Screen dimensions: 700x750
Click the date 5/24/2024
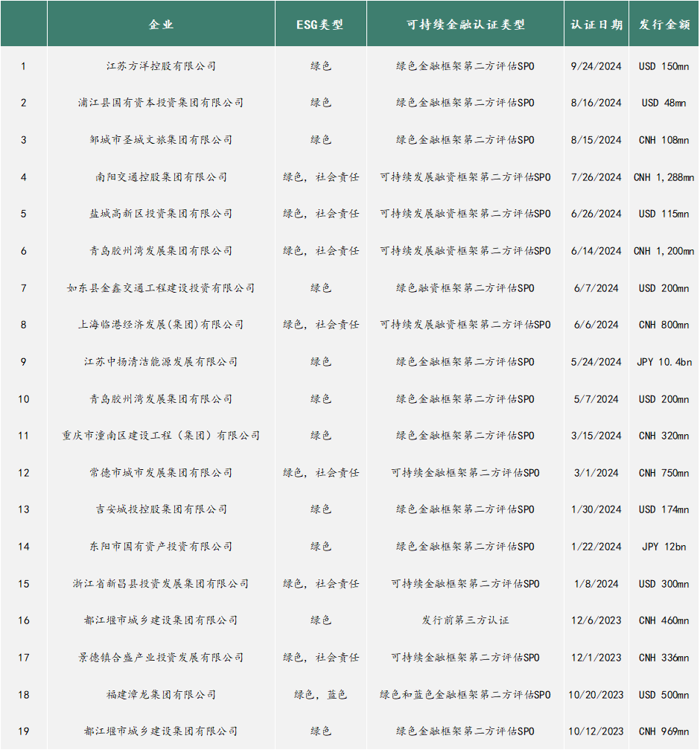click(596, 362)
